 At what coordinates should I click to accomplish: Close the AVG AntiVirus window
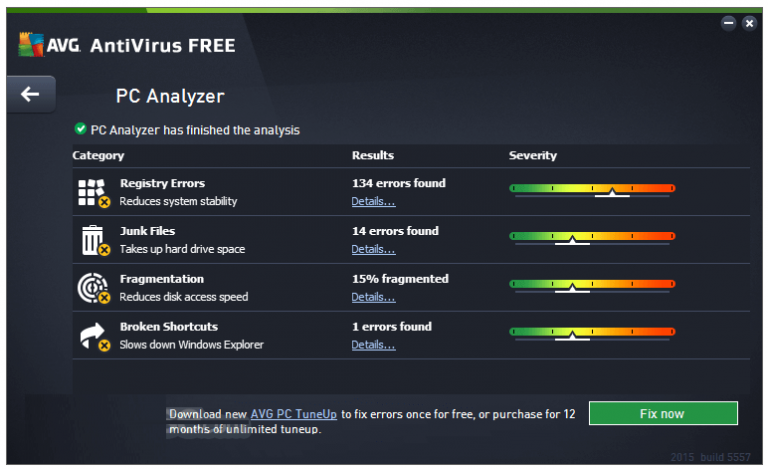(749, 23)
